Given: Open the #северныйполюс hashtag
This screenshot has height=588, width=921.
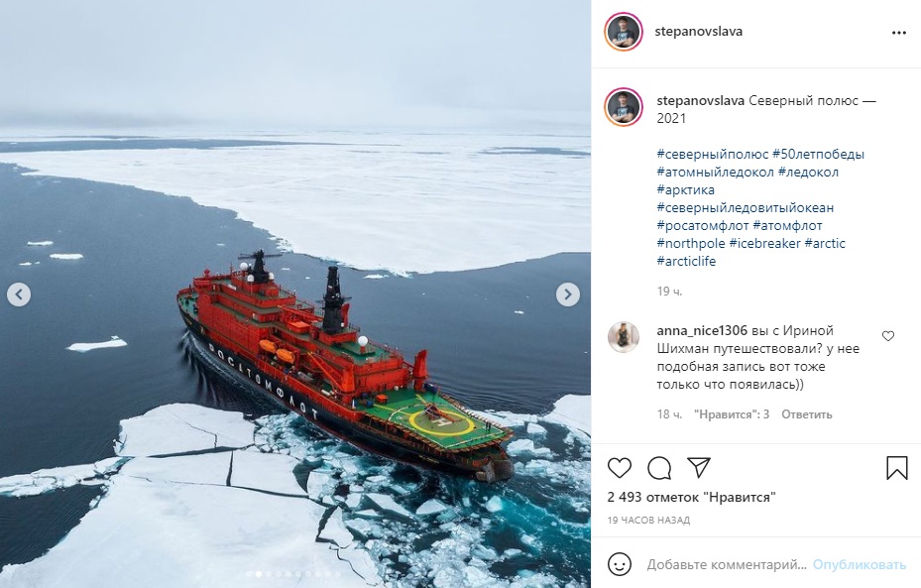Looking at the screenshot, I should [713, 155].
